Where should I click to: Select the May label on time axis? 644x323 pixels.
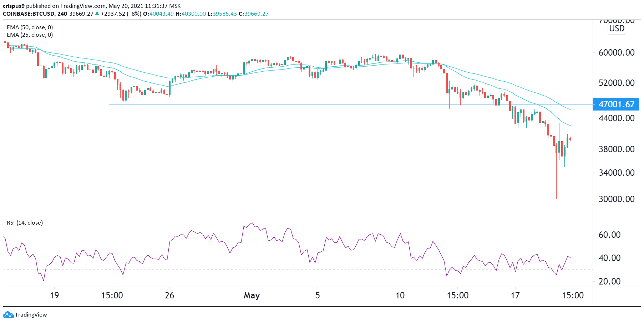252,296
